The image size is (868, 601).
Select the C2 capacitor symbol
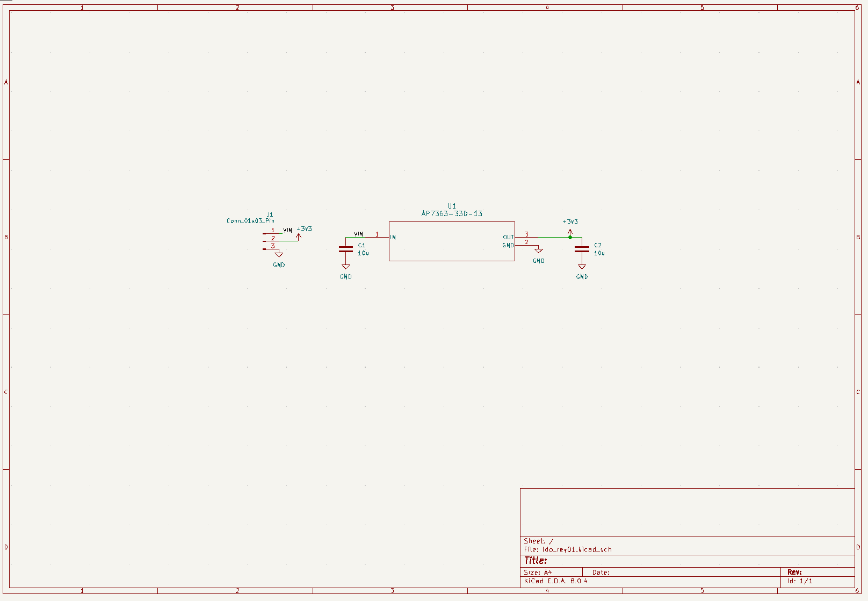(x=582, y=249)
